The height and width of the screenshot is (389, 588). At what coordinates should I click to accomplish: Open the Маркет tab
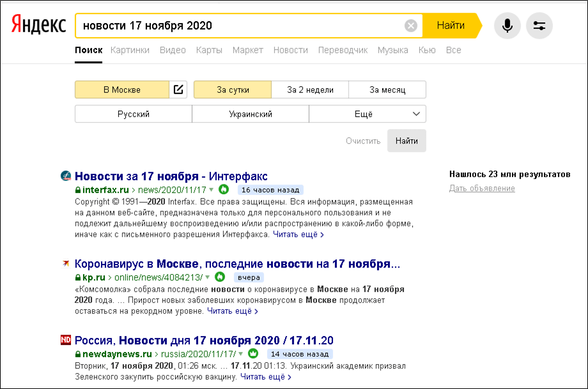pos(248,50)
